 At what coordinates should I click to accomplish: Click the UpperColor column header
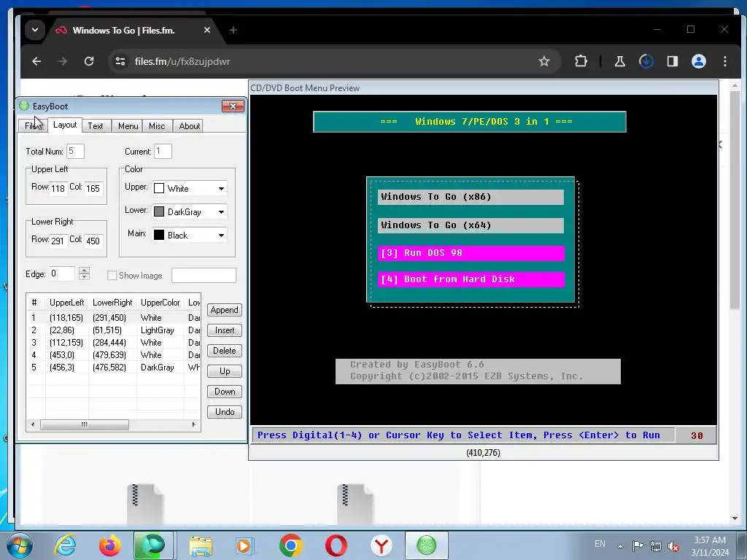pos(160,303)
